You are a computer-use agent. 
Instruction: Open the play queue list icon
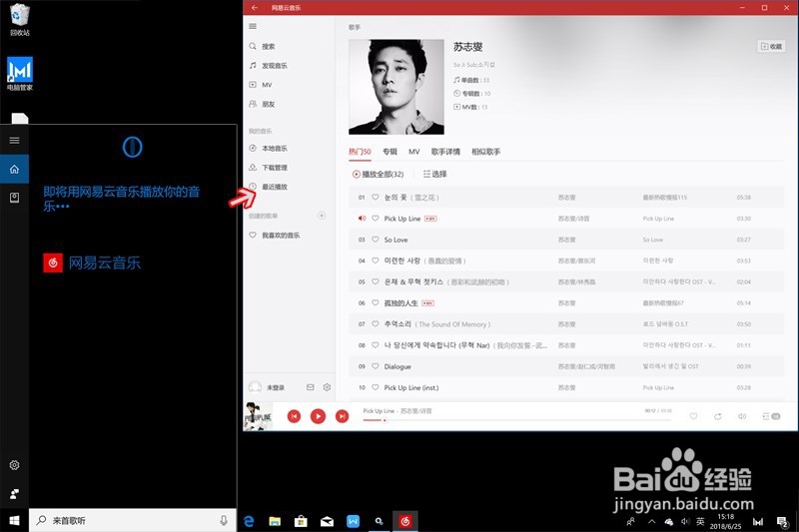[771, 416]
